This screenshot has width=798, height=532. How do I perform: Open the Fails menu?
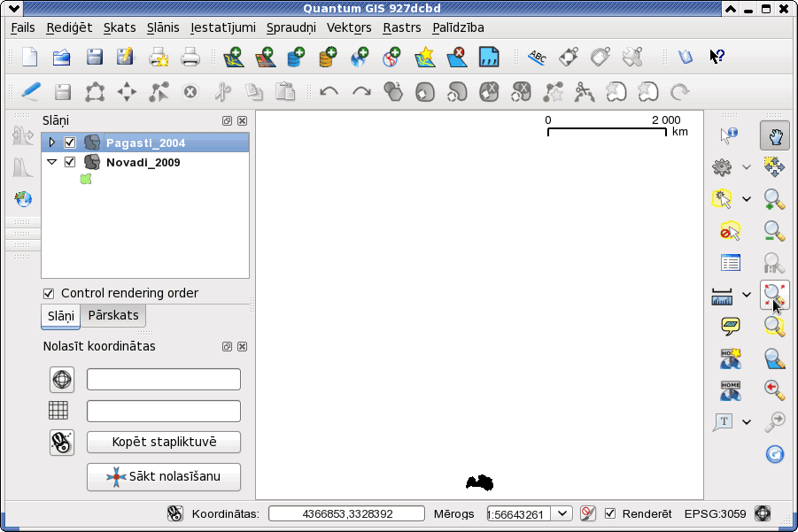(x=23, y=27)
